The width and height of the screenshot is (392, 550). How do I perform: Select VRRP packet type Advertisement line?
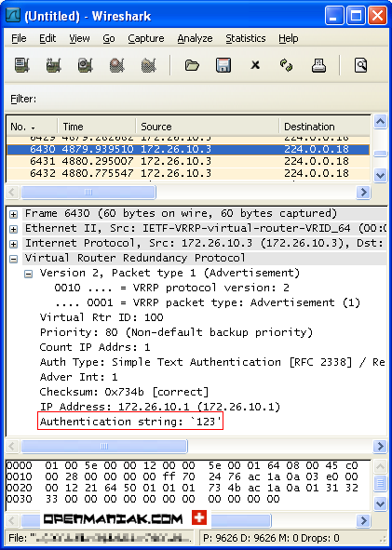click(x=208, y=302)
